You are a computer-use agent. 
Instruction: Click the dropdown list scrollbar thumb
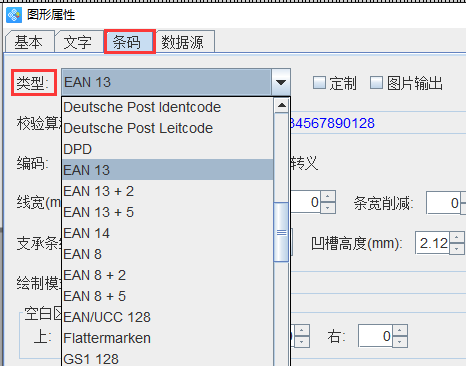(282, 232)
